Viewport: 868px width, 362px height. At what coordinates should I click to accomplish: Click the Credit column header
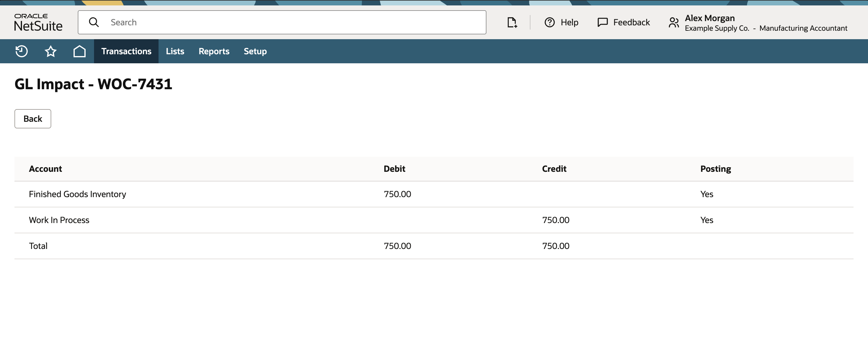pyautogui.click(x=554, y=169)
